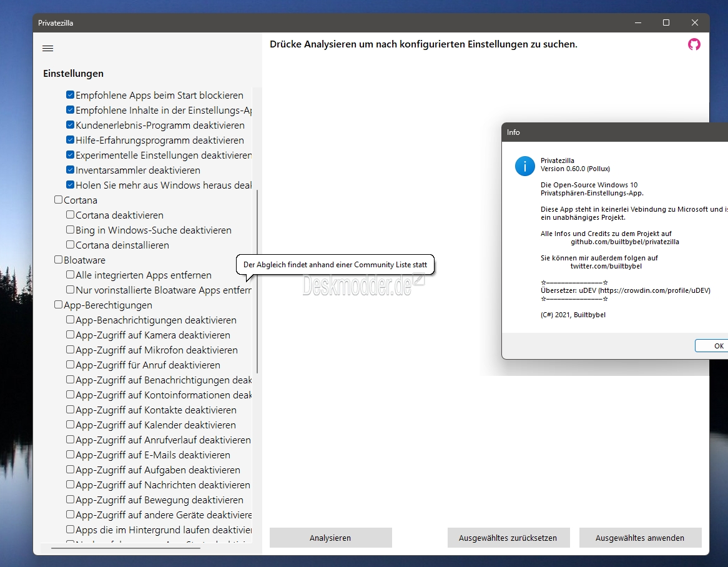This screenshot has width=728, height=567.
Task: Enable Apps die im Hintergrund laufen deaktivieren
Action: point(70,530)
